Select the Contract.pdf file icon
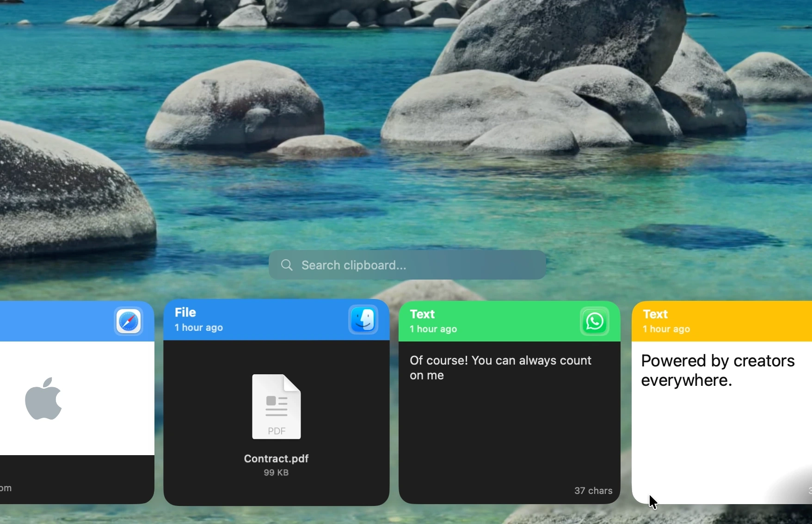This screenshot has height=524, width=812. [277, 407]
